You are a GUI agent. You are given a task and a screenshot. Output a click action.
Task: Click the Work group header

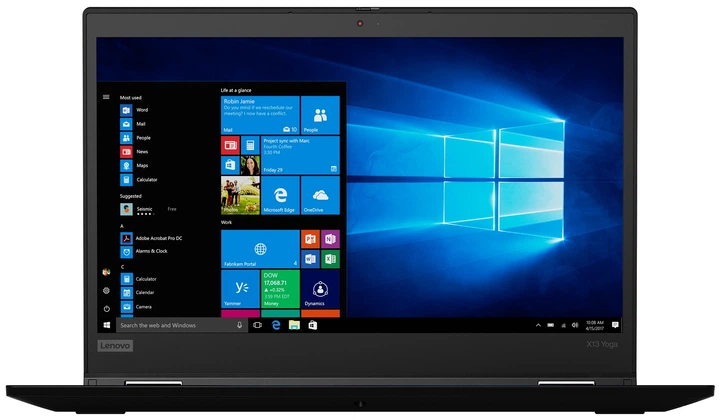(226, 222)
